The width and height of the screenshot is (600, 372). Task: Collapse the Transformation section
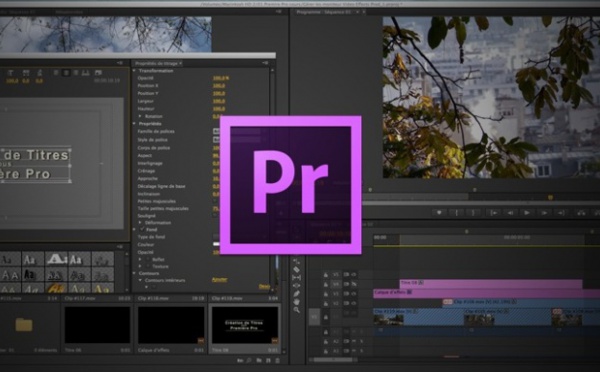(x=134, y=71)
